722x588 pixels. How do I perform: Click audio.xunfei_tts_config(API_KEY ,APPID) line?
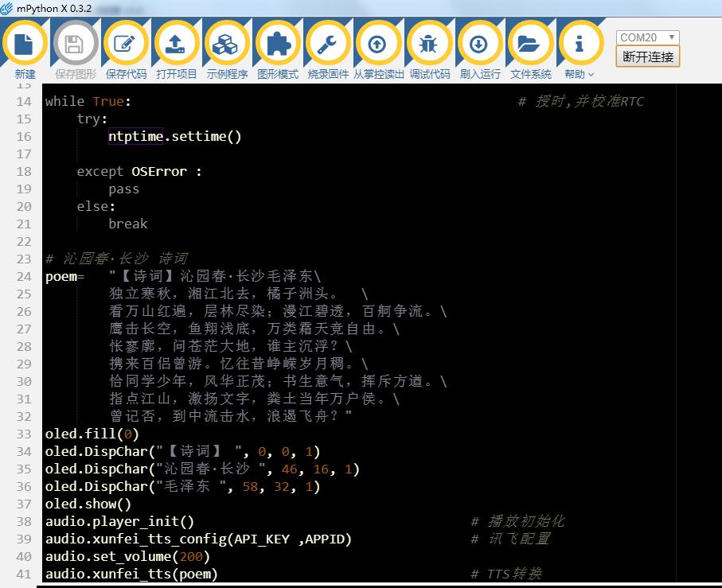(198, 539)
